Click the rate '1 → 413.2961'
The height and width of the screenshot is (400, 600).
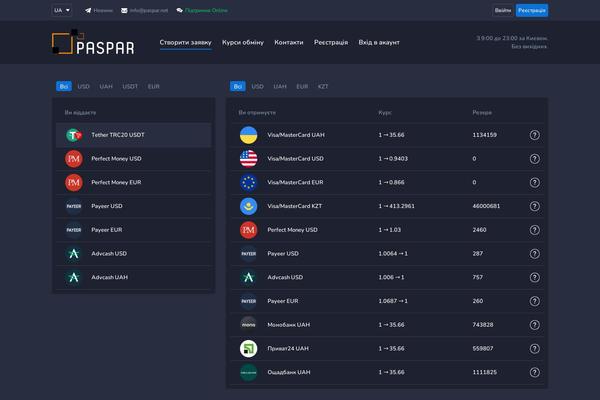(396, 206)
